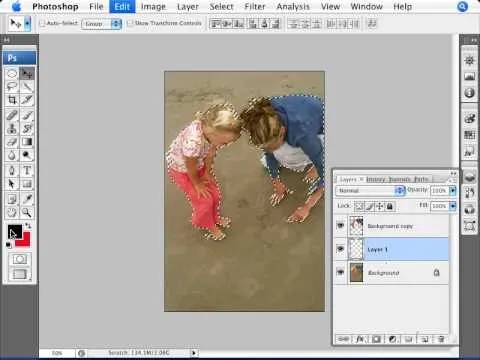This screenshot has height=360, width=480.
Task: Open the Auto-Select Group dropdown
Action: (101, 24)
